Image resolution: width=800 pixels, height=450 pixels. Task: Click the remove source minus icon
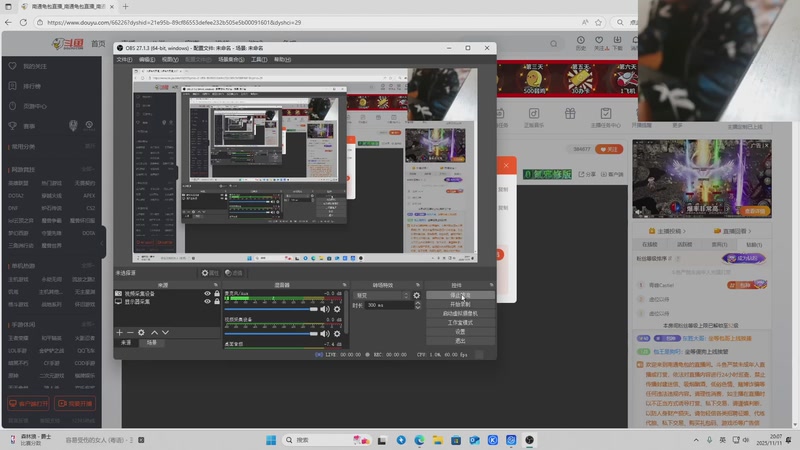coord(130,332)
